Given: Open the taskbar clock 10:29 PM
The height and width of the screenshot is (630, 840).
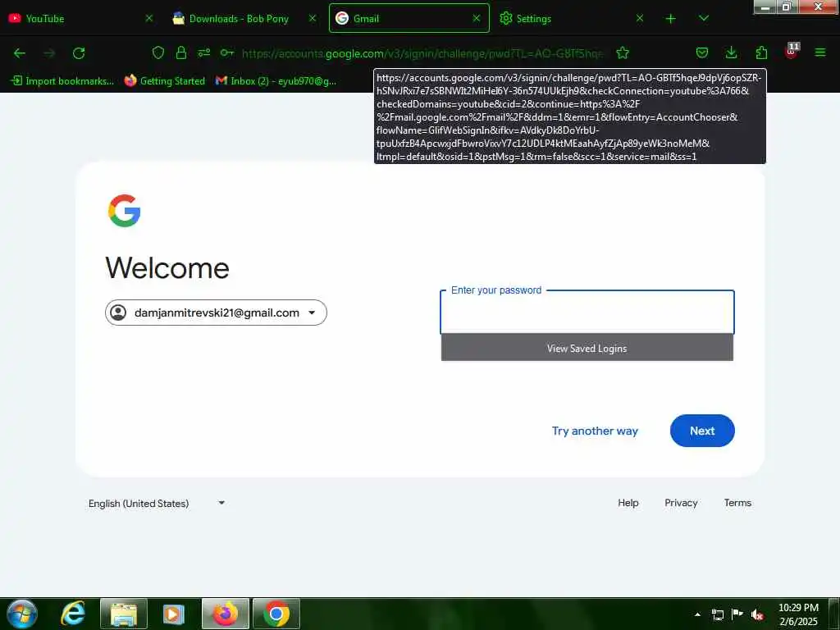Looking at the screenshot, I should (798, 614).
